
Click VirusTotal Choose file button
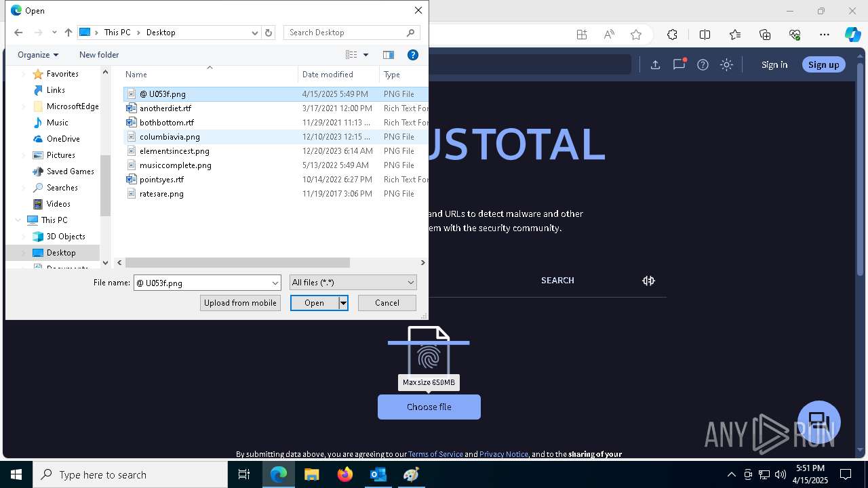(x=429, y=407)
